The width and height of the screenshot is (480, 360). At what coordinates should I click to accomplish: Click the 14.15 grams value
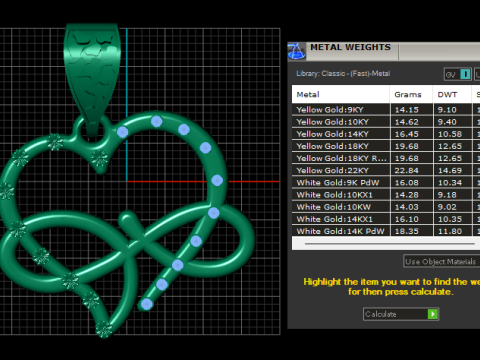(407, 110)
